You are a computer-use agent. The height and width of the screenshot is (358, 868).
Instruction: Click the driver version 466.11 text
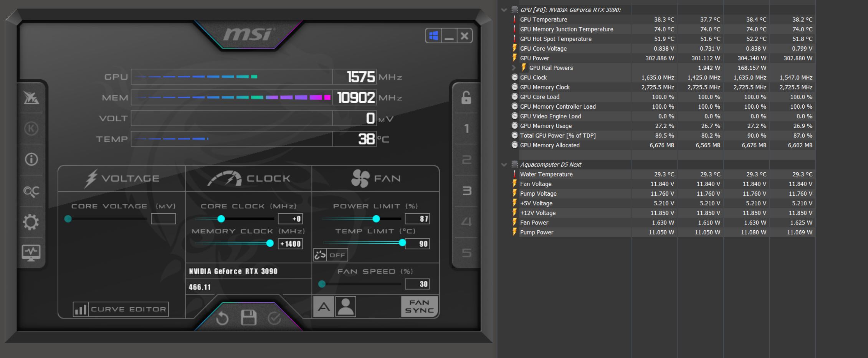click(200, 287)
